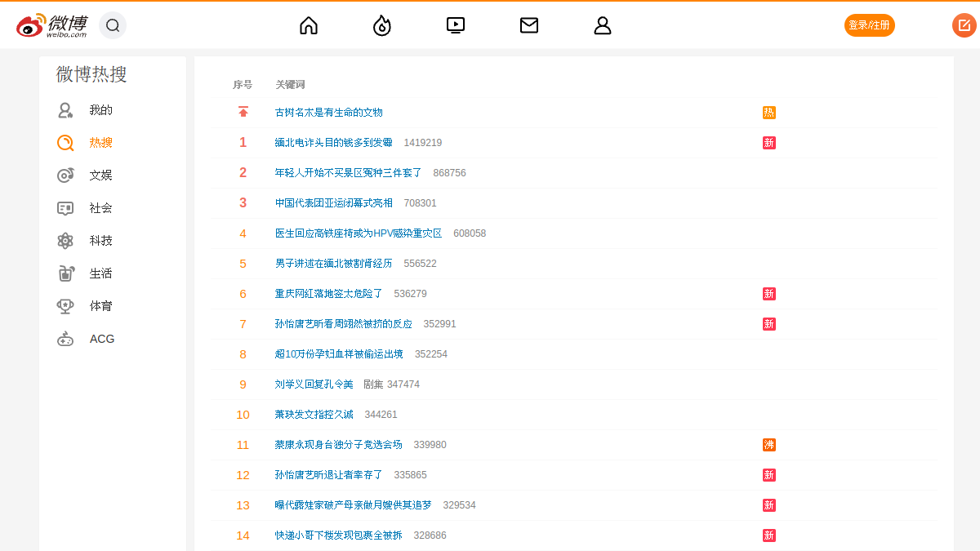
Task: Click the 社会 icon in sidebar
Action: tap(65, 208)
